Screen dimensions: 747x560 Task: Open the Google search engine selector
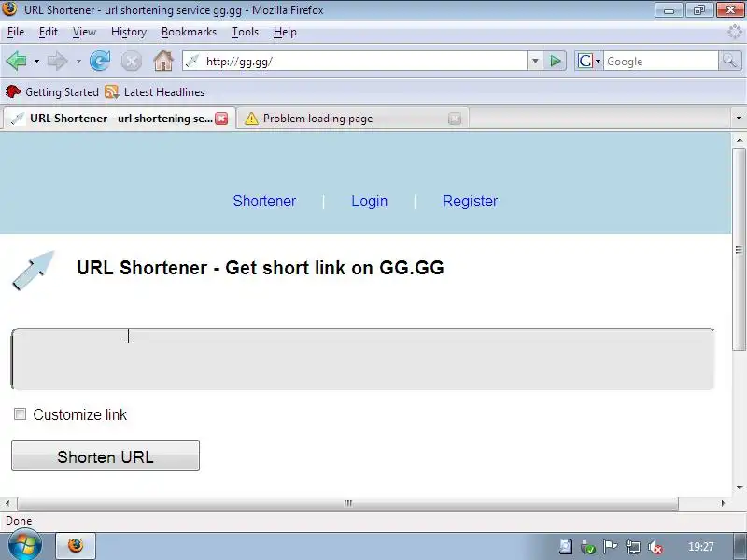click(x=589, y=61)
